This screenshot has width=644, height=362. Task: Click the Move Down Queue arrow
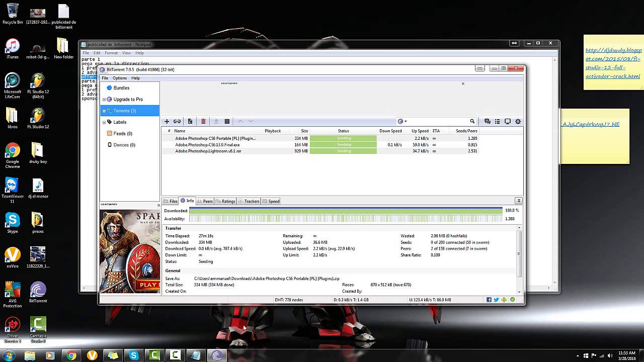(251, 121)
